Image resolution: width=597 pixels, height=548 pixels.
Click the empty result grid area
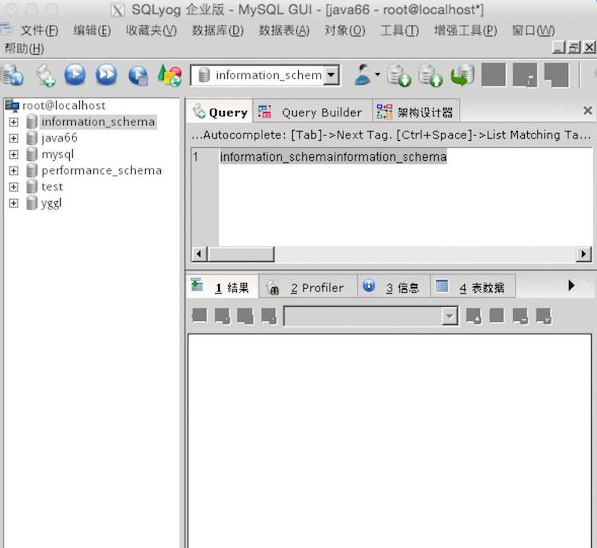[x=389, y=441]
